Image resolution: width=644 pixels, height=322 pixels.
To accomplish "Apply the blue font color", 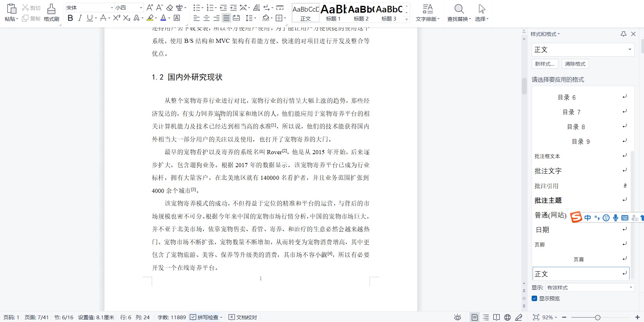I will tap(163, 18).
